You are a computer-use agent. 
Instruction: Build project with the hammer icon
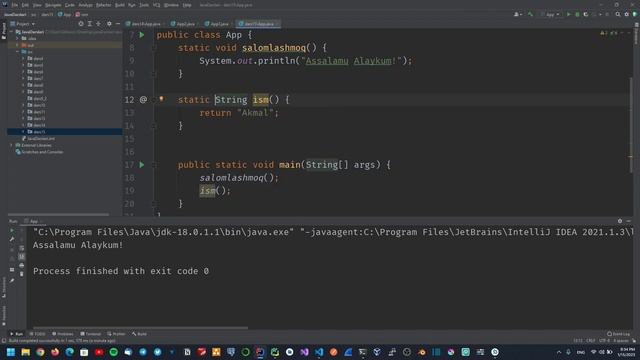[x=530, y=14]
